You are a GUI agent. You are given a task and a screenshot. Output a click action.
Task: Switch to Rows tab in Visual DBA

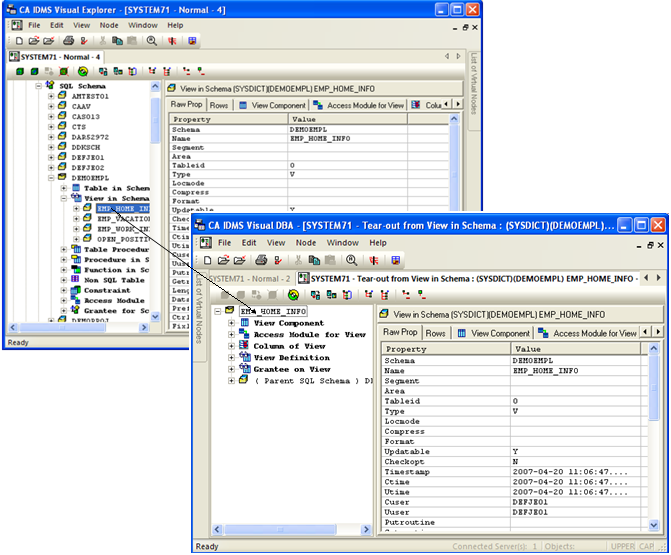(436, 333)
